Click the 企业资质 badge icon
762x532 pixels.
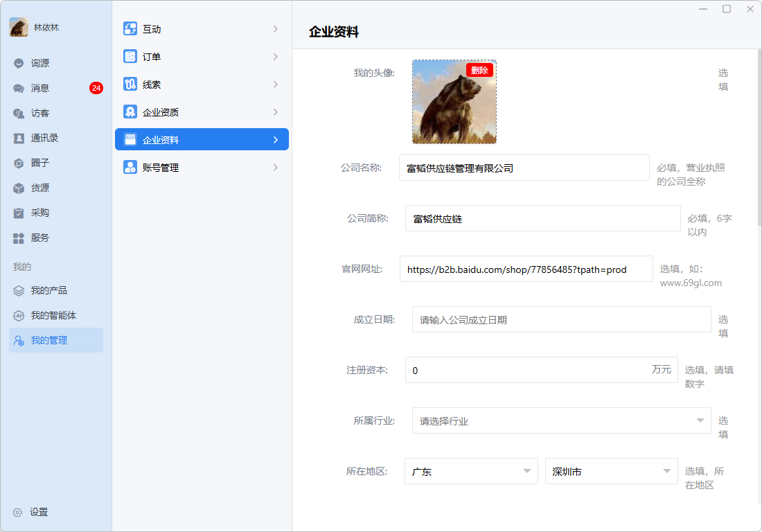(130, 112)
